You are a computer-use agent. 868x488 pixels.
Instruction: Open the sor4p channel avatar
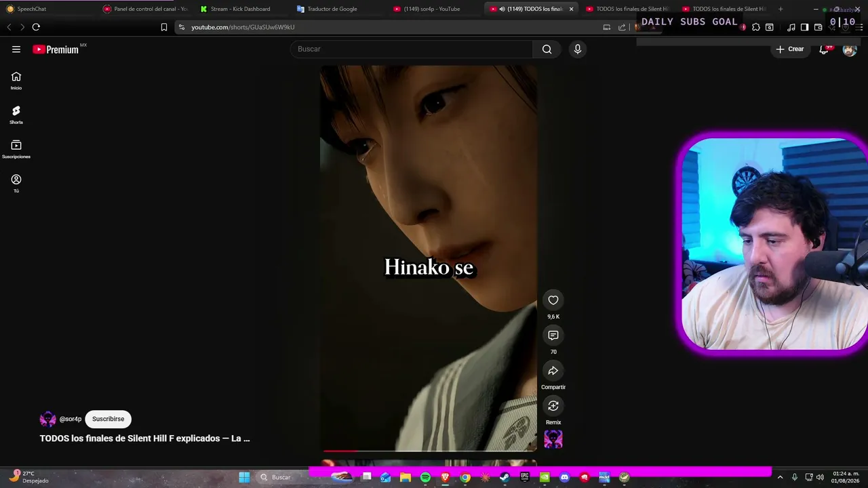[47, 419]
